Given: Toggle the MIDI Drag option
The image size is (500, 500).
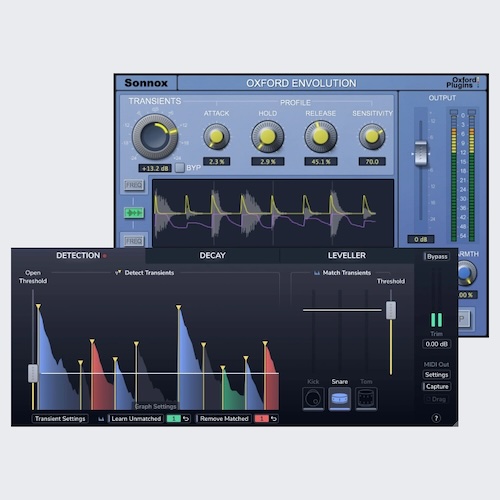Looking at the screenshot, I should click(x=436, y=399).
